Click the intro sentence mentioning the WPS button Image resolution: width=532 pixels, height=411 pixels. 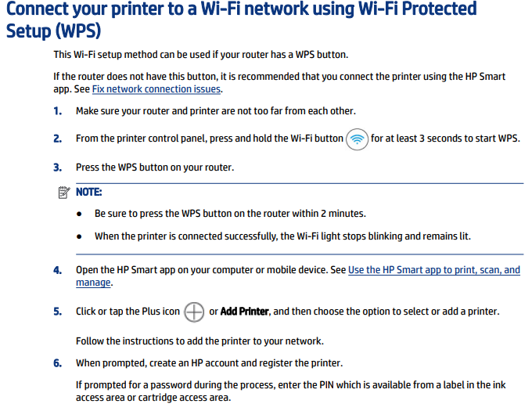click(x=201, y=55)
